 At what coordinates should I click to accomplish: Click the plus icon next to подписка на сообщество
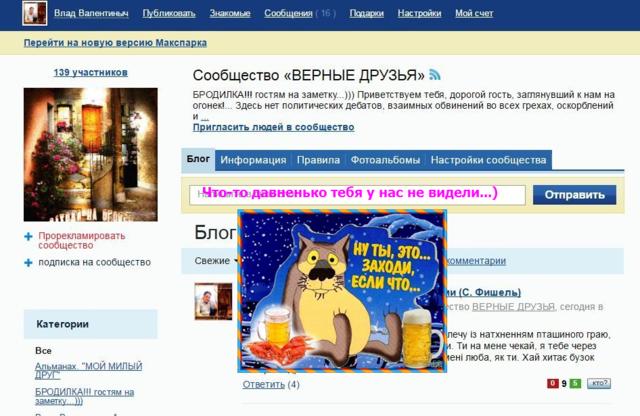tap(28, 263)
